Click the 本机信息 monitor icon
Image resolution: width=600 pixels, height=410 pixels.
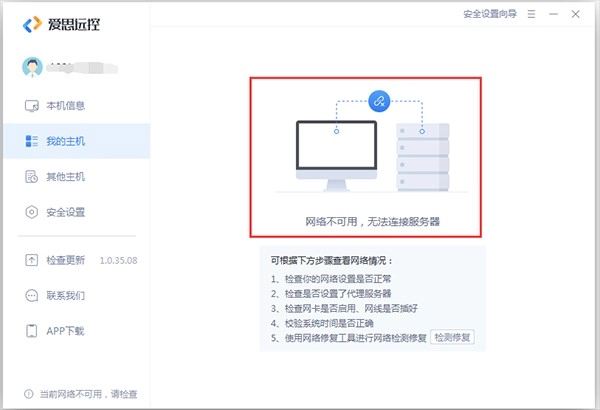point(30,106)
